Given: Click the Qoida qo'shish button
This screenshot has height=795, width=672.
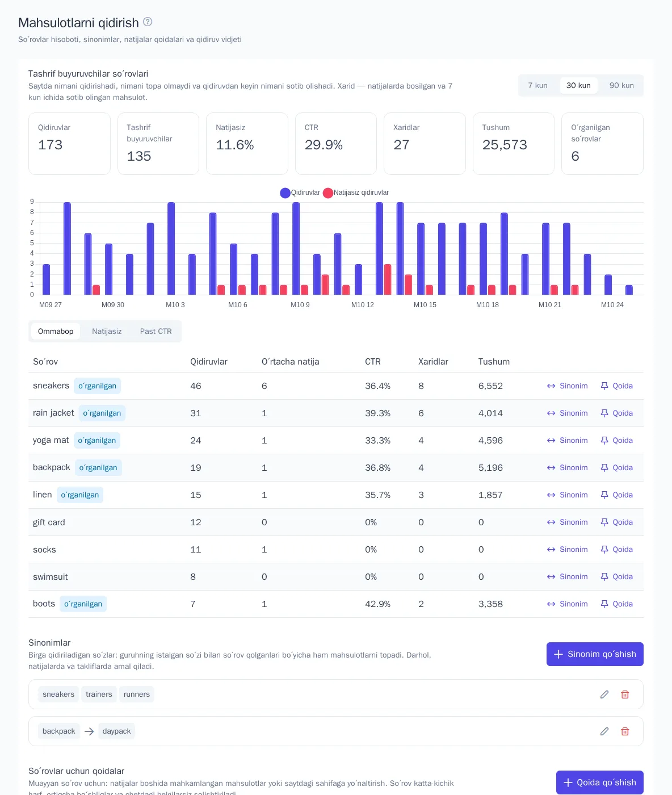Looking at the screenshot, I should coord(600,783).
